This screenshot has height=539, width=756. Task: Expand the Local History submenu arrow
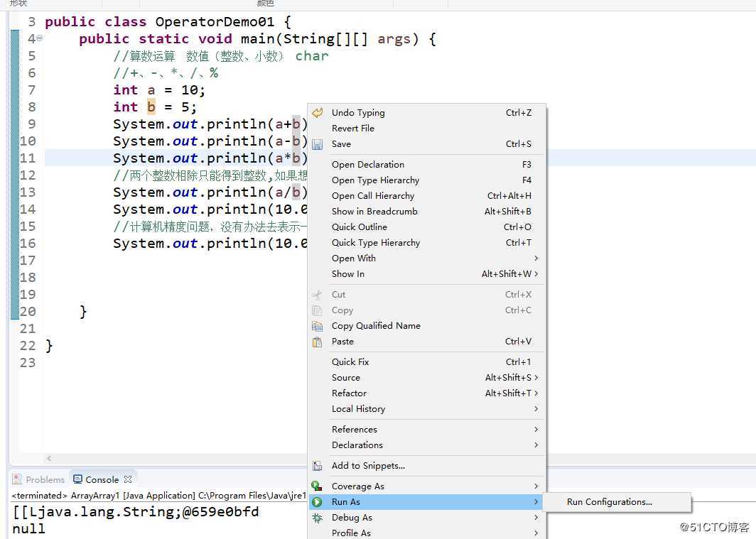pyautogui.click(x=536, y=409)
